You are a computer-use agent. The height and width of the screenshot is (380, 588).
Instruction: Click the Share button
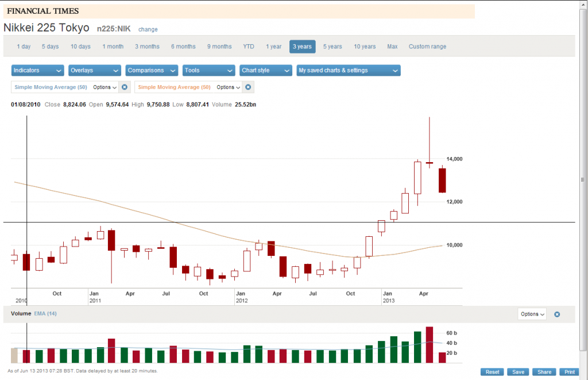coord(544,372)
